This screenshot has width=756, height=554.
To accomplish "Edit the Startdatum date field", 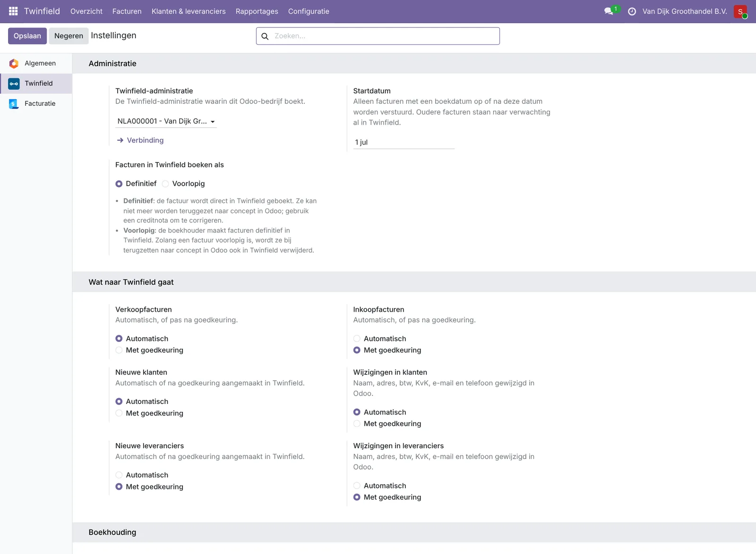I will [x=404, y=142].
